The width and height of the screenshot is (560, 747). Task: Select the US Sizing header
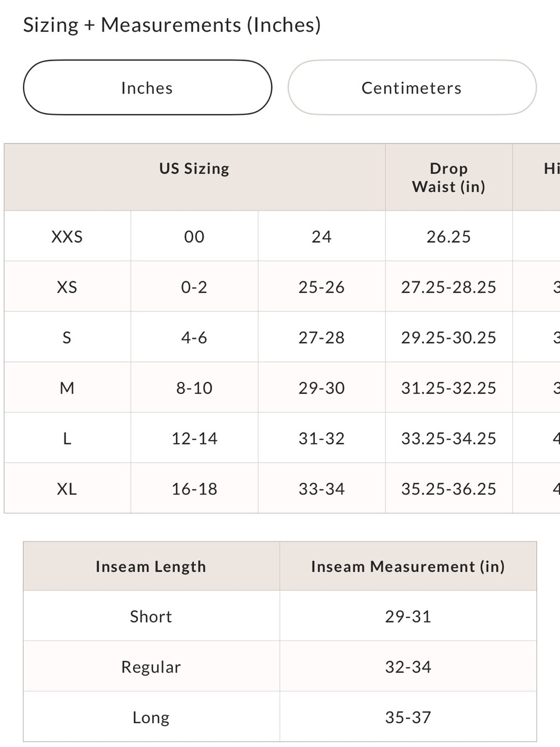[194, 169]
